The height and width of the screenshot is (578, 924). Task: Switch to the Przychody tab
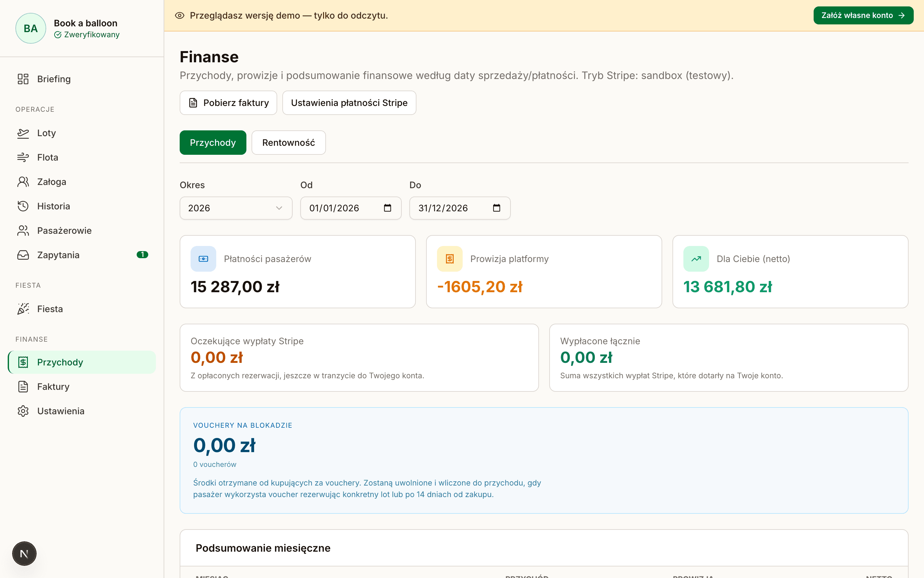coord(213,143)
